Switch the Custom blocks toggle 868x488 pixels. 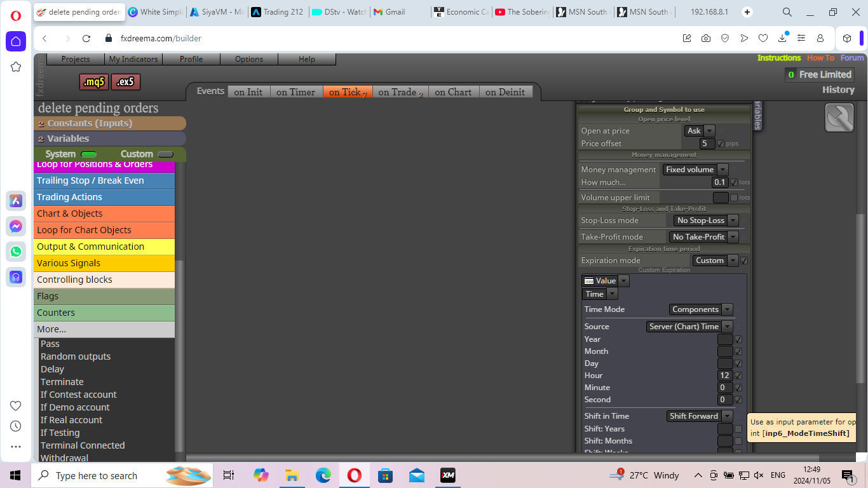pyautogui.click(x=165, y=154)
